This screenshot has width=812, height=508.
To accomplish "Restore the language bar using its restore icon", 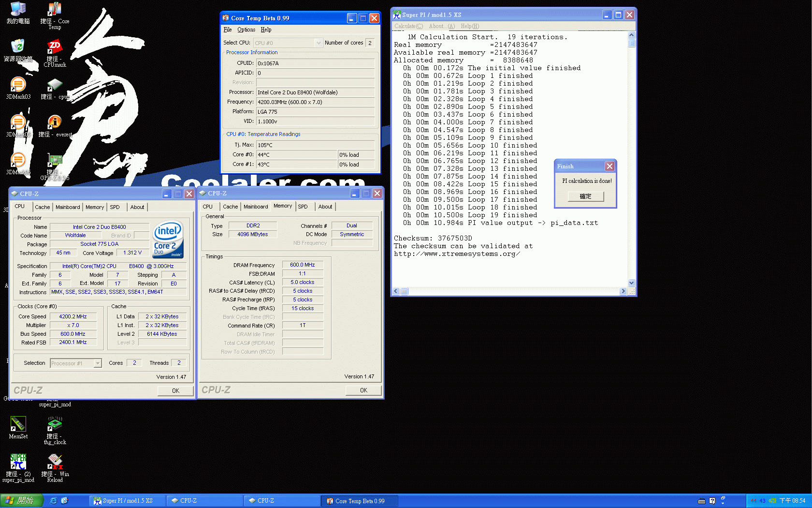I will (x=723, y=498).
